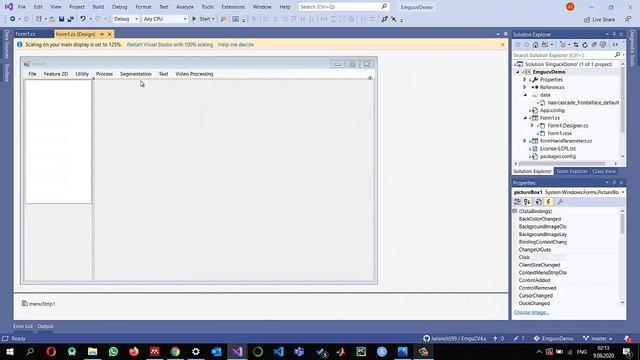Select App.config in Solution Explorer

coord(552,110)
